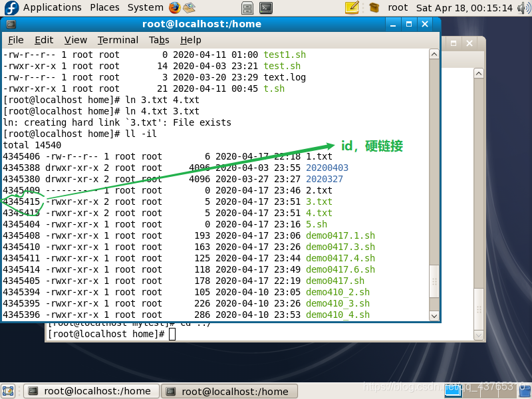Click the root user label in panel
This screenshot has width=532, height=399.
tap(398, 7)
